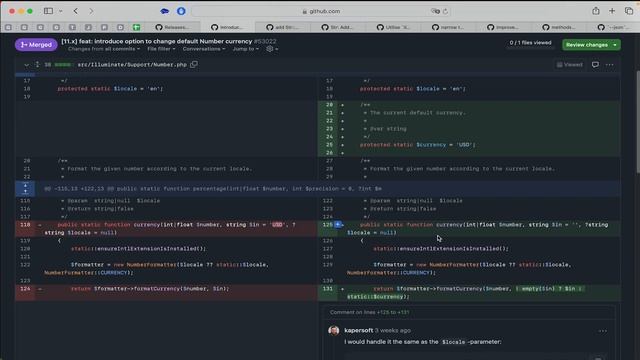Click the 'Comment on lines +125 to +131' text
This screenshot has height=360, width=640.
click(369, 312)
